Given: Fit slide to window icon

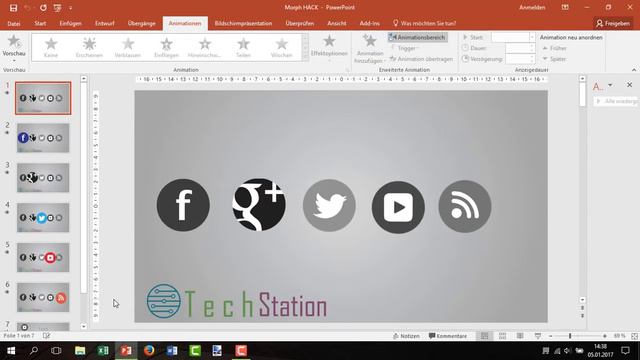Looking at the screenshot, I should click(634, 336).
